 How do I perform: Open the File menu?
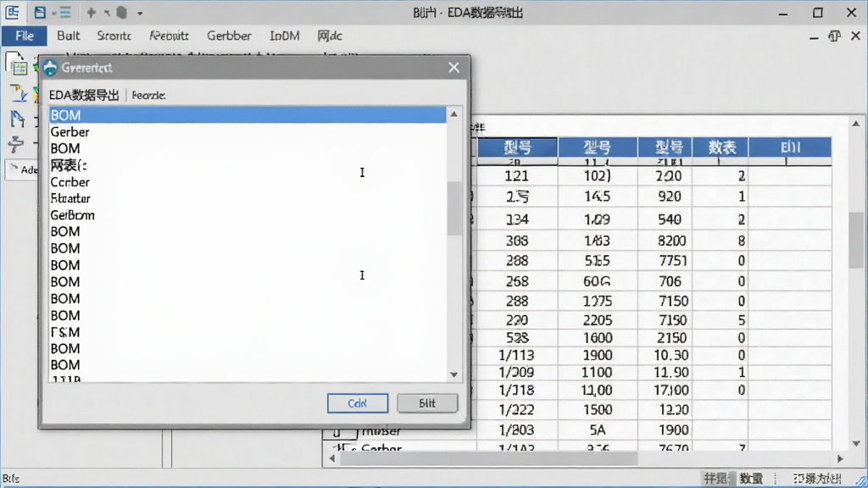point(25,36)
